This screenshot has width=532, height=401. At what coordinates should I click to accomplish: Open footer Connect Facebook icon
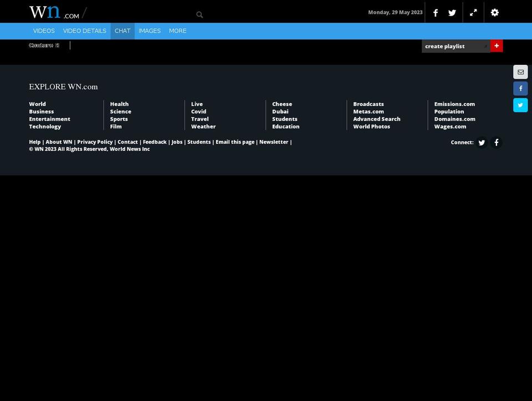pos(497,142)
